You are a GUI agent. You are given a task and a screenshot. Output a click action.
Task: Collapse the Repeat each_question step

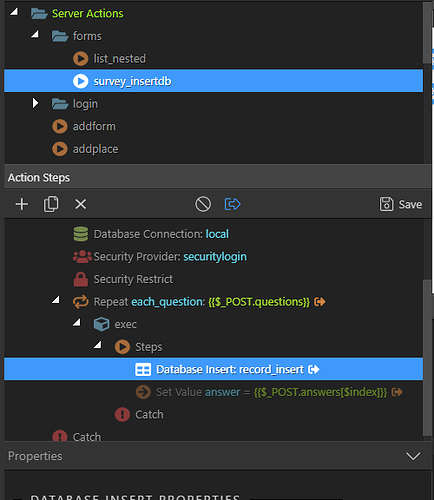pyautogui.click(x=56, y=300)
